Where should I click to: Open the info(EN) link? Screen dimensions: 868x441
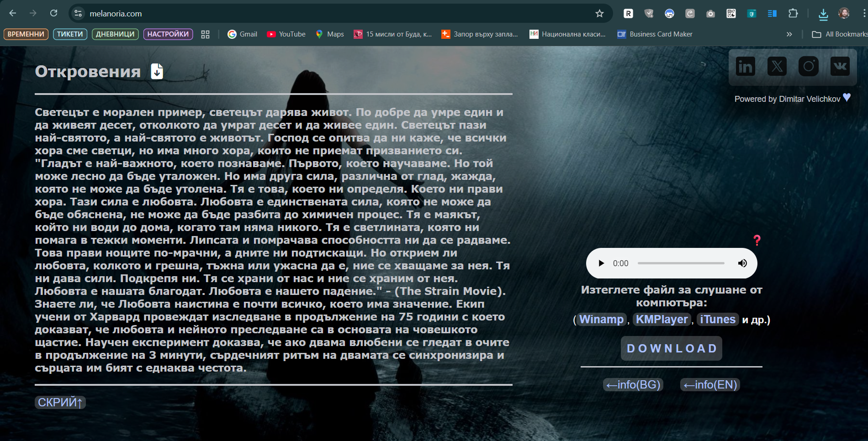[x=710, y=385]
